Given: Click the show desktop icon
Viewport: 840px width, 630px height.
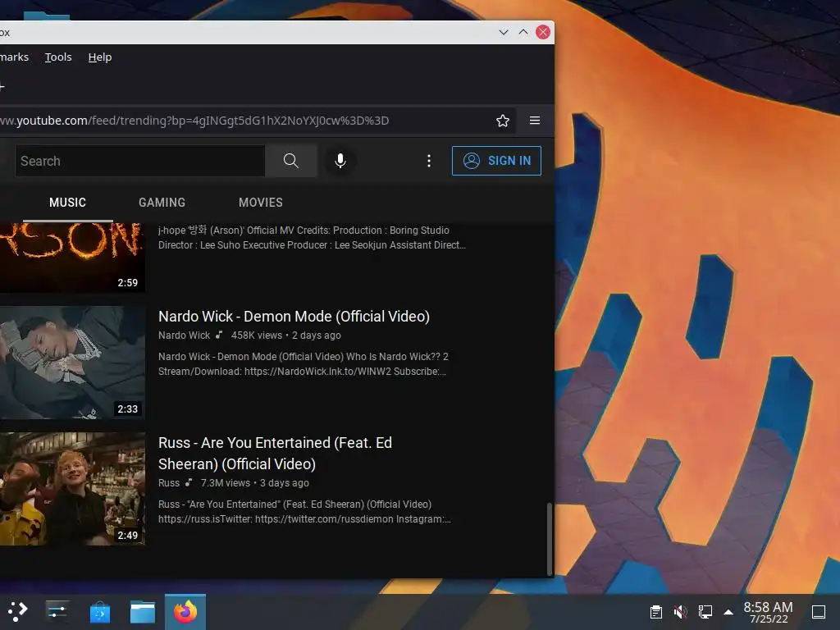Looking at the screenshot, I should 818,612.
